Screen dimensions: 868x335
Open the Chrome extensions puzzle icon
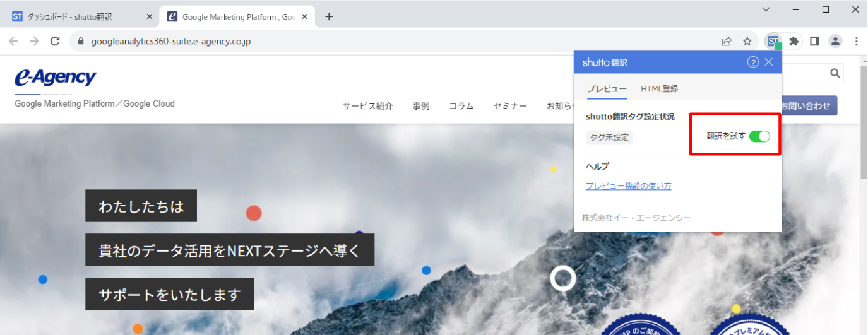[x=794, y=41]
